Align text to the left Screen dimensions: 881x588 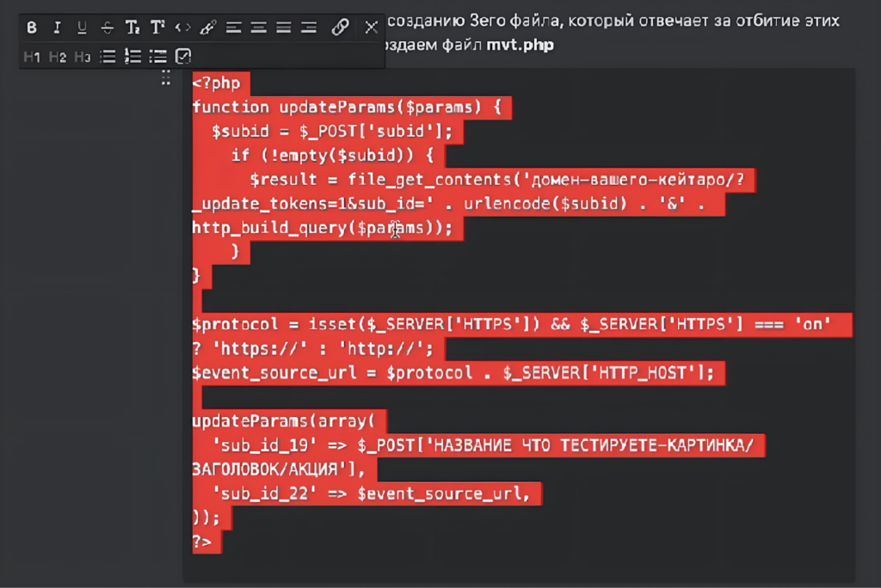pyautogui.click(x=233, y=28)
